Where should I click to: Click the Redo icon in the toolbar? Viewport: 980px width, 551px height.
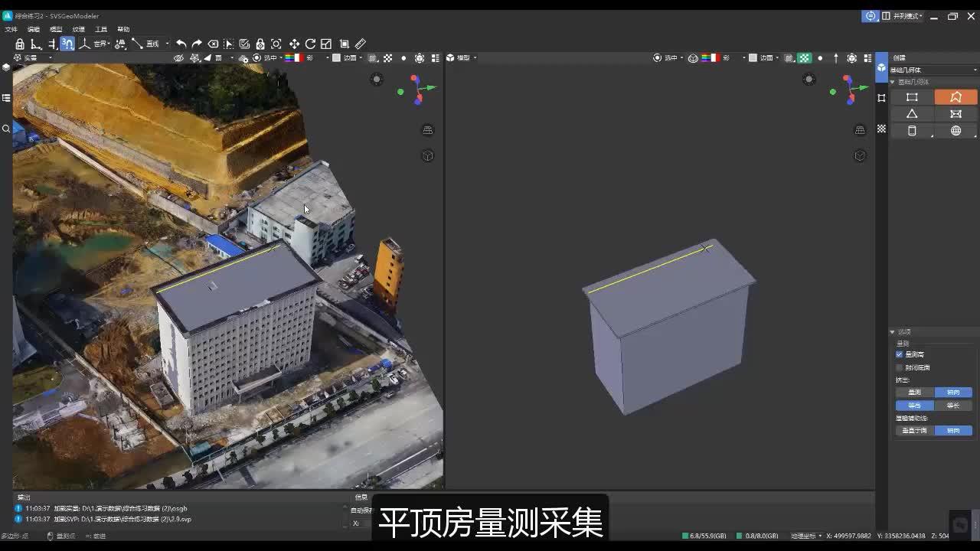pyautogui.click(x=197, y=44)
